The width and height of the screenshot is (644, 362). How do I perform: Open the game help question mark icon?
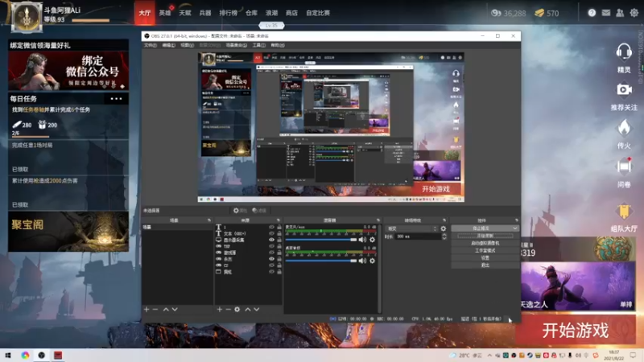(x=592, y=13)
